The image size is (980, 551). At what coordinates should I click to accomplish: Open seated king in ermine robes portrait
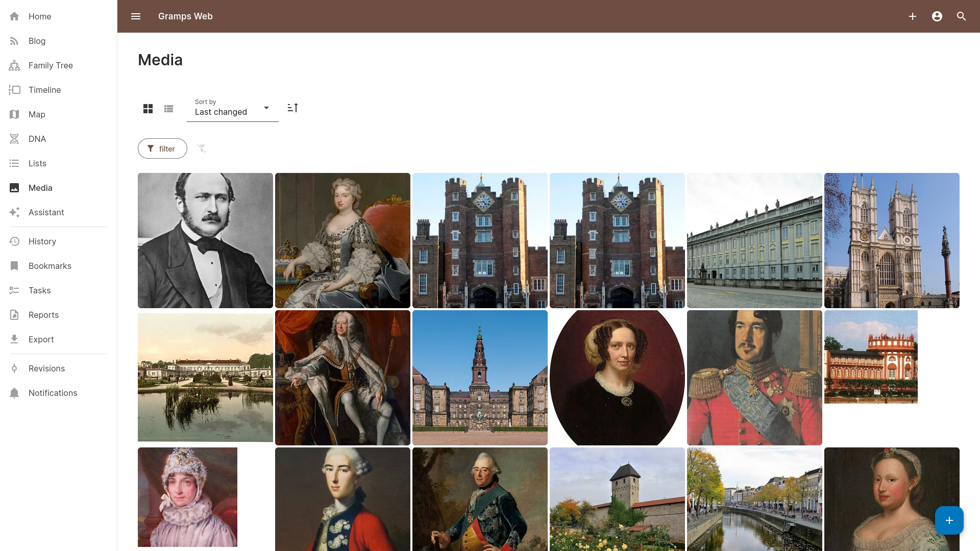click(342, 378)
